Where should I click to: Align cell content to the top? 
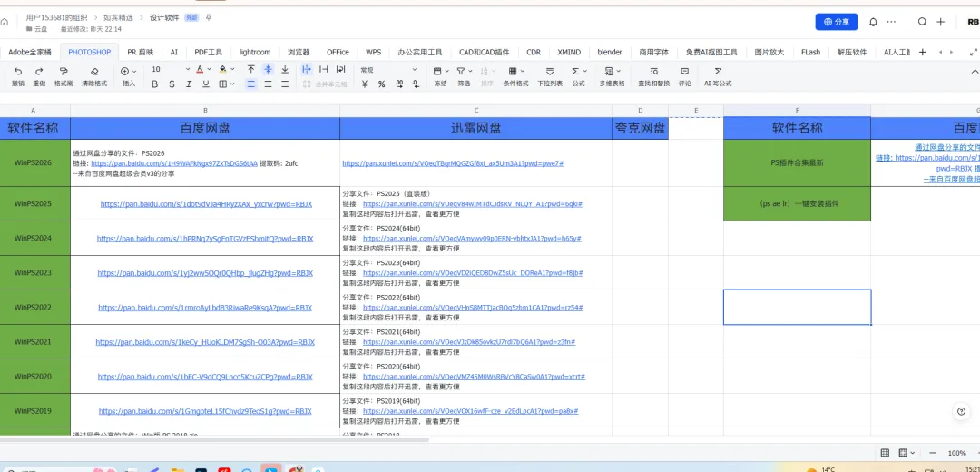click(250, 69)
